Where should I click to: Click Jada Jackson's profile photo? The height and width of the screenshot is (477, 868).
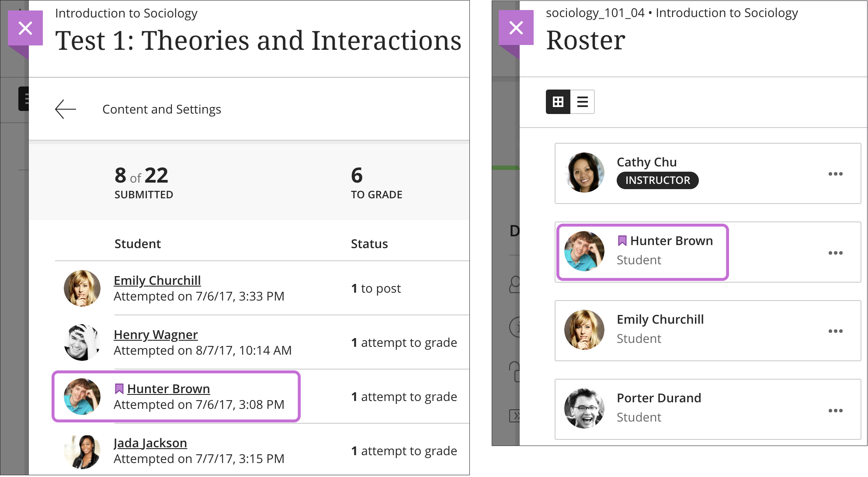[x=82, y=451]
